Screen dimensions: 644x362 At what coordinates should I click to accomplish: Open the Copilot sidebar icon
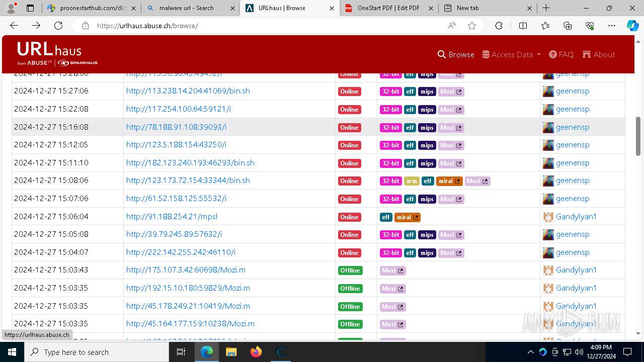[x=632, y=26]
